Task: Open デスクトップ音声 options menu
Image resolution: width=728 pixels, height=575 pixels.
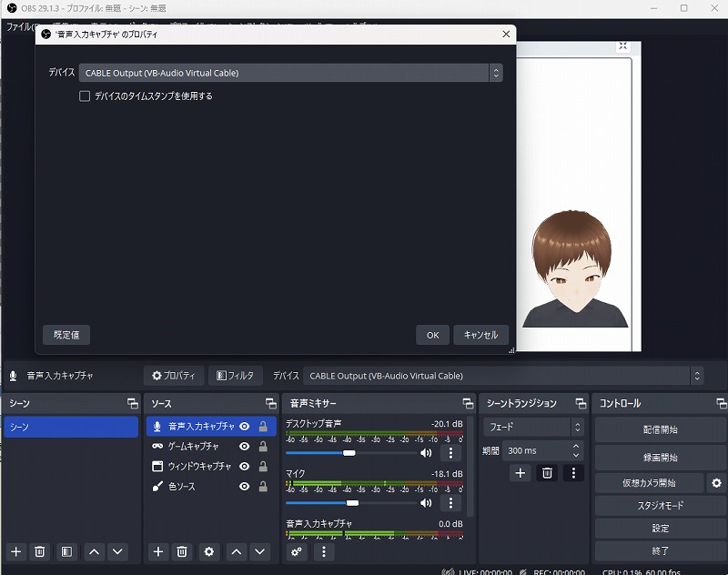Action: [450, 453]
